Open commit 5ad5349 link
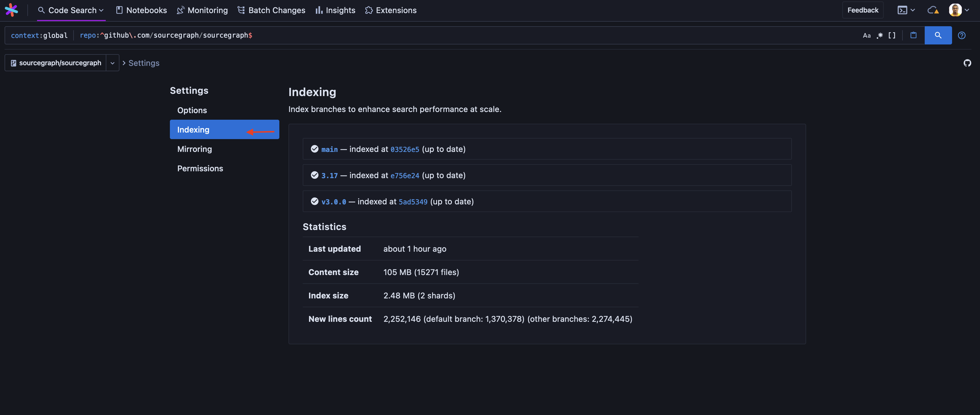The image size is (980, 415). (x=413, y=202)
